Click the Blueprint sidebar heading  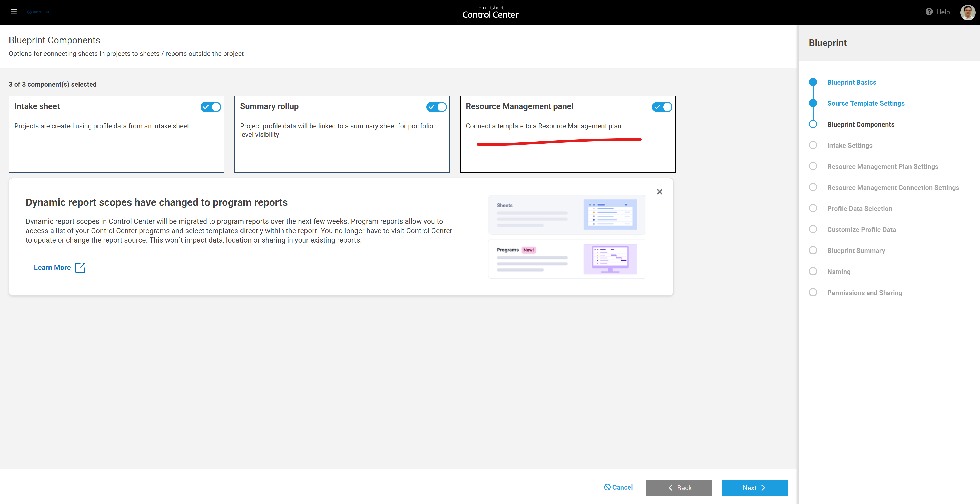(x=827, y=43)
